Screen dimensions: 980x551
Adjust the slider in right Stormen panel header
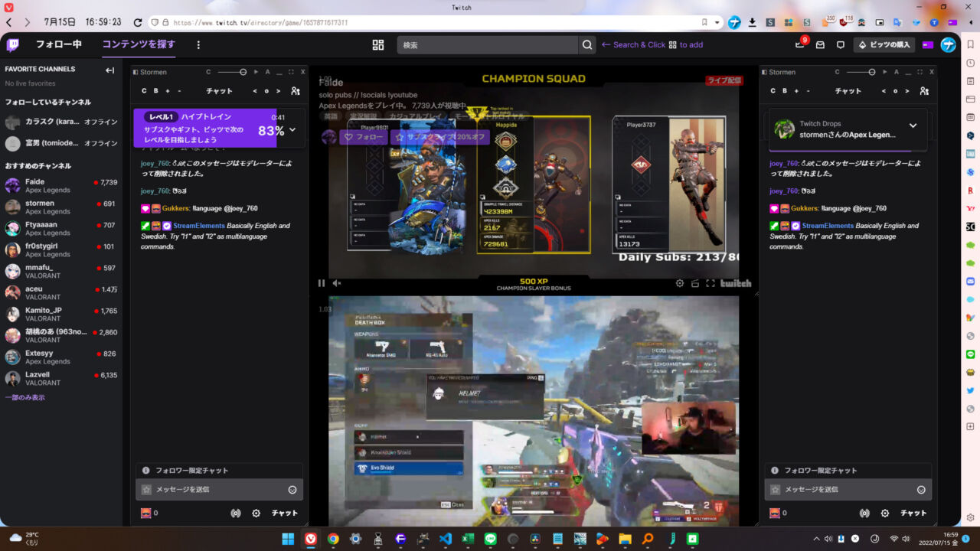pyautogui.click(x=861, y=72)
